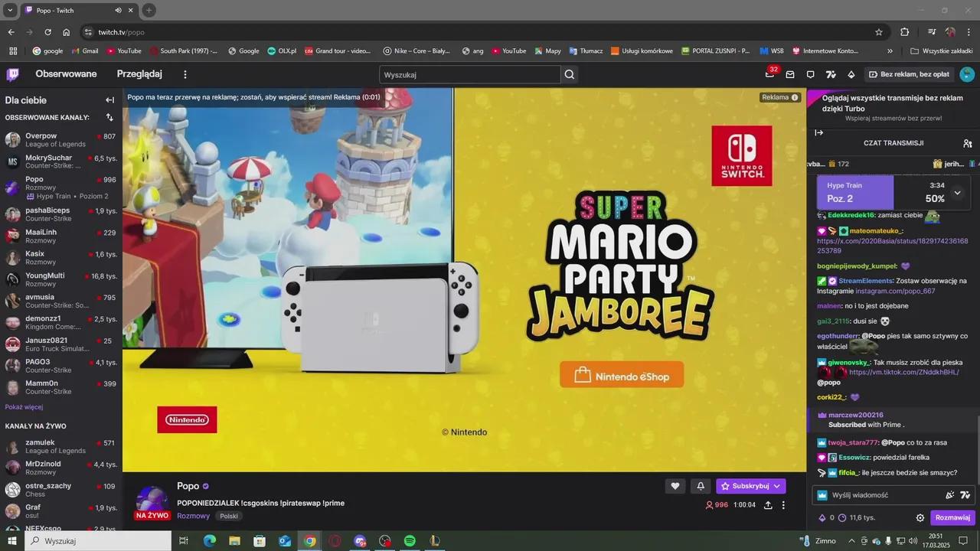Toggle the notification bell for Popo
Viewport: 980px width, 551px height.
(701, 486)
